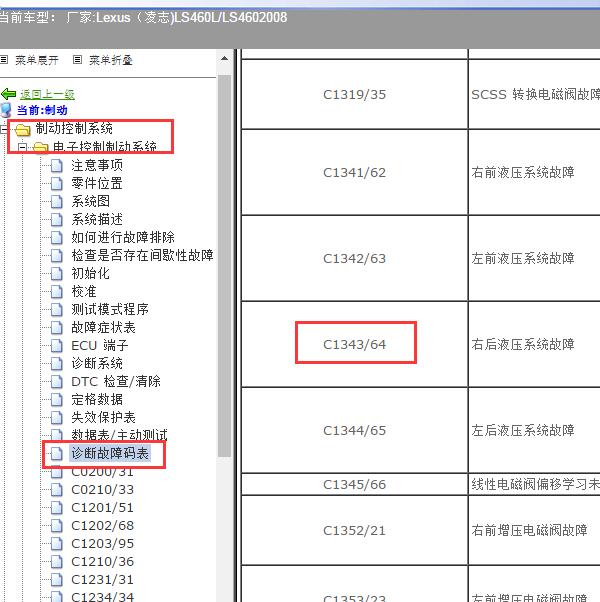Click the tree panel scroll-up arrow

(x=225, y=59)
